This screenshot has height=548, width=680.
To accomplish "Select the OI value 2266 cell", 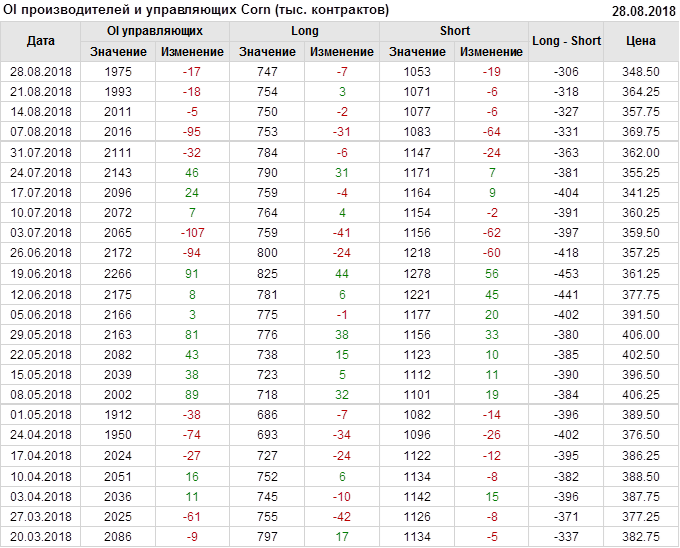I will point(117,274).
